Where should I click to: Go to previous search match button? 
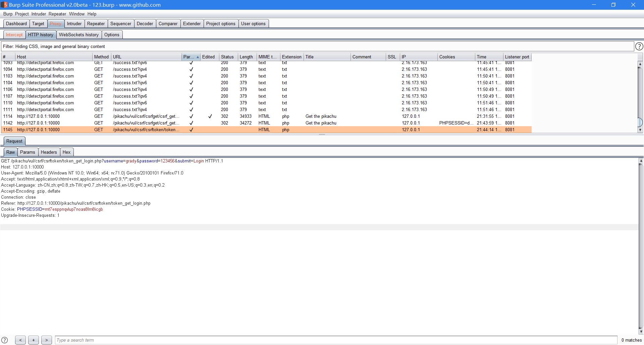coord(20,340)
